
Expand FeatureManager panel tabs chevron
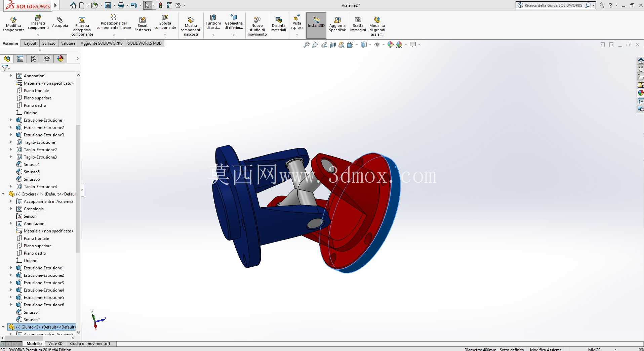77,58
